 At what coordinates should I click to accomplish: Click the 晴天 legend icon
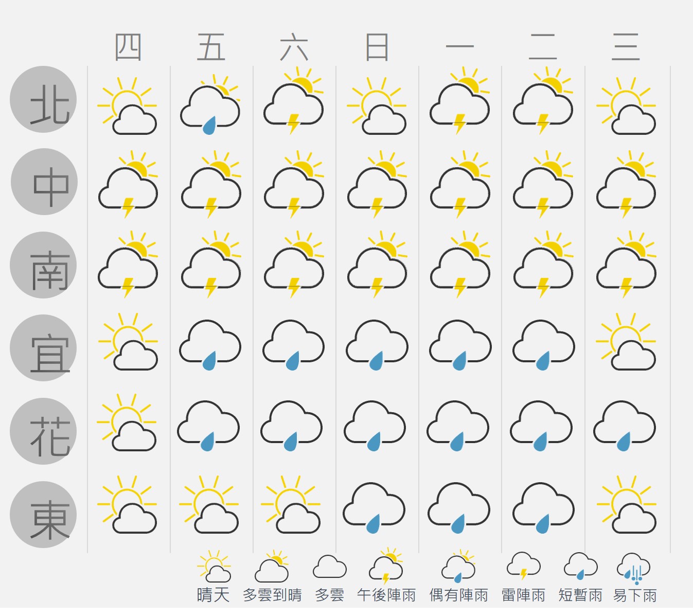[214, 566]
